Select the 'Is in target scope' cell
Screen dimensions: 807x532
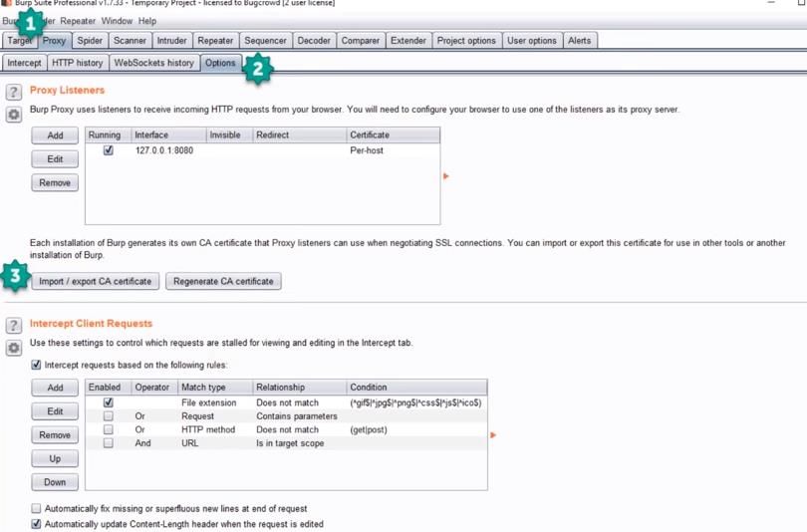pos(290,442)
